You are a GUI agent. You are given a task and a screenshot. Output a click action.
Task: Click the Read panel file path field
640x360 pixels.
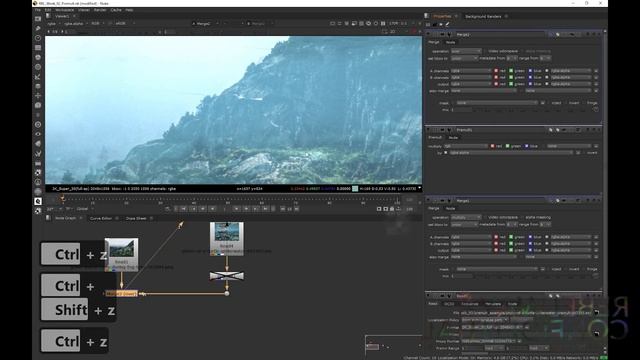click(x=526, y=313)
